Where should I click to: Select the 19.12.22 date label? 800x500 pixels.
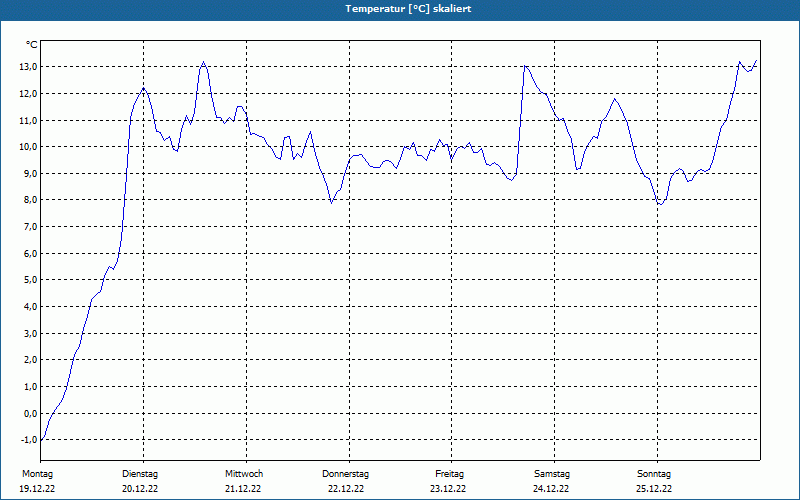[37, 489]
